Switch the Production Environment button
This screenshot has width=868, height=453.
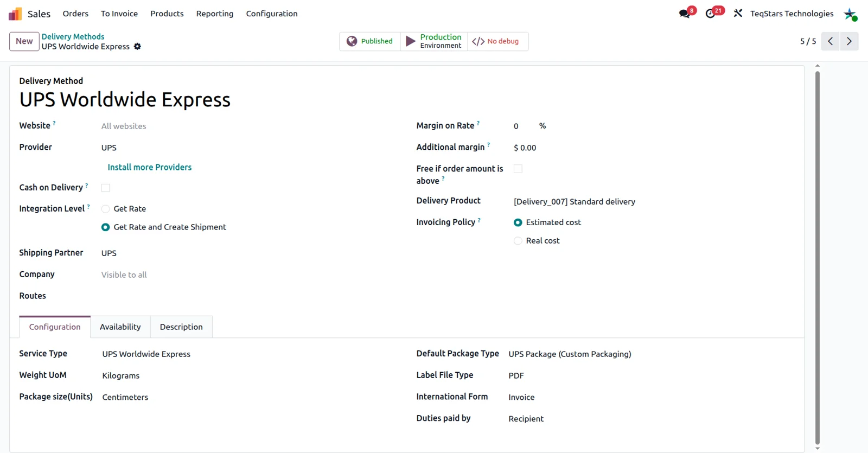coord(434,41)
